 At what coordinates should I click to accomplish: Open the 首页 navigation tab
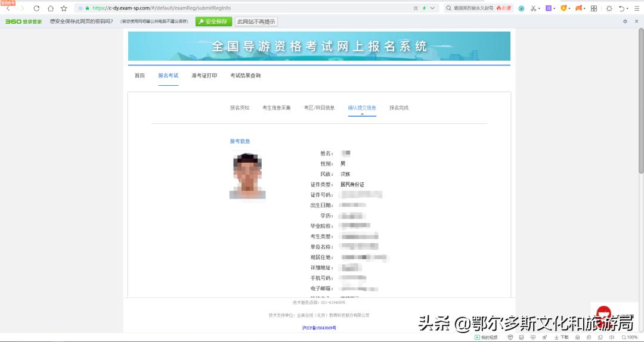(140, 76)
